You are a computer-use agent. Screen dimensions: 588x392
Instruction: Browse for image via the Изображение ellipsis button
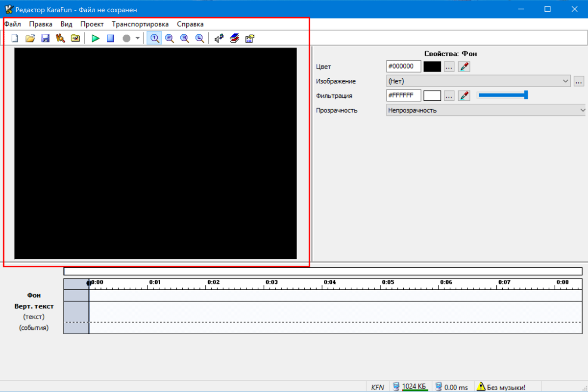tap(579, 81)
